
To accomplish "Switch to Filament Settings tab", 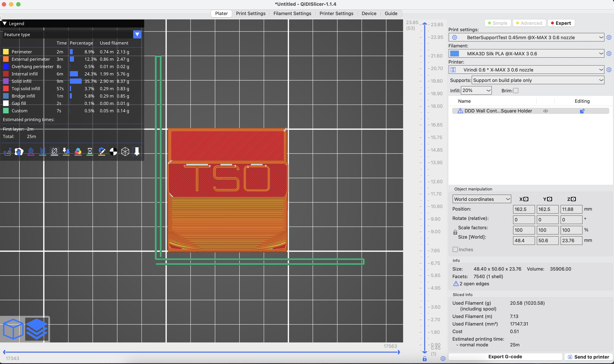I will [x=292, y=13].
